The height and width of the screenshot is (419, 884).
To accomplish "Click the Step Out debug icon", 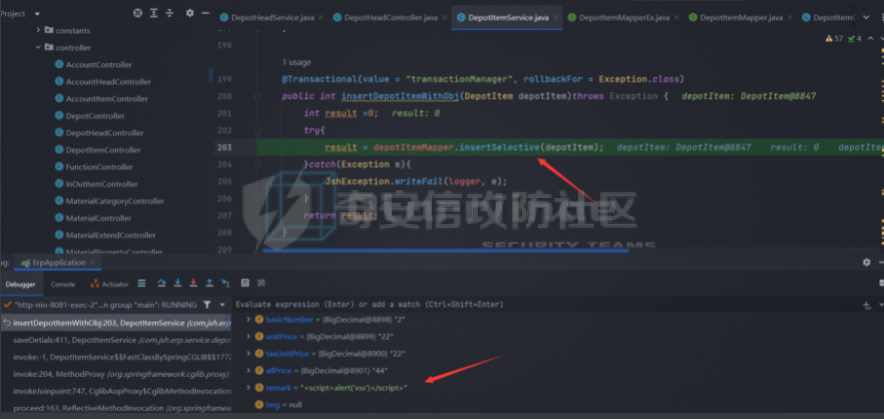I will click(x=209, y=283).
